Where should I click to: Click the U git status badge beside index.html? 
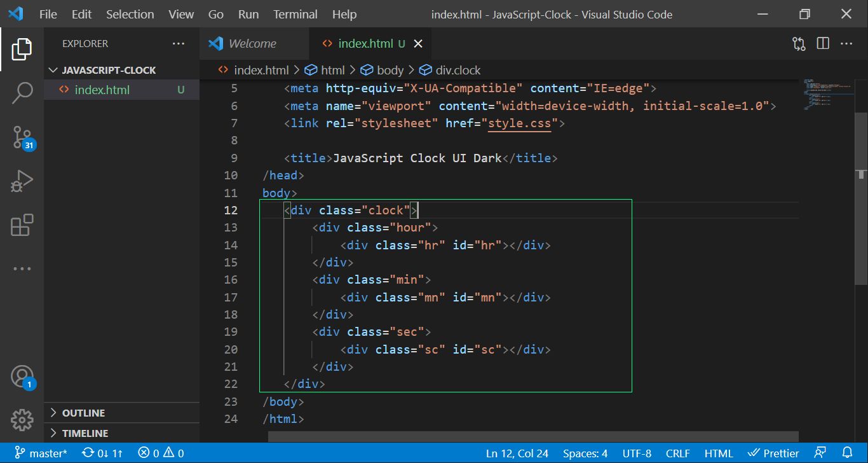(181, 90)
